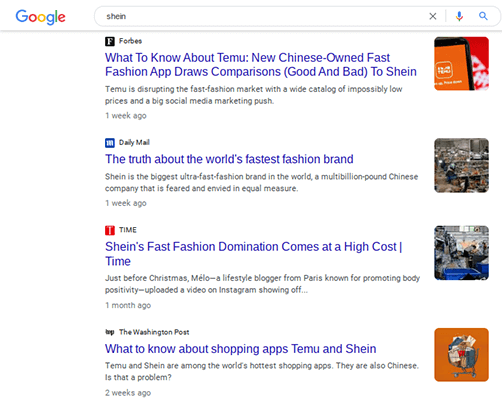Click the Forbes source name

click(130, 41)
